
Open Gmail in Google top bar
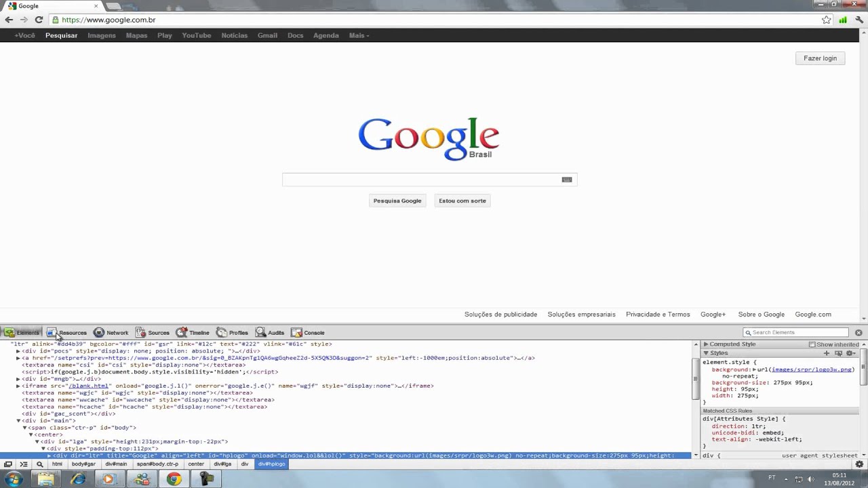tap(267, 35)
